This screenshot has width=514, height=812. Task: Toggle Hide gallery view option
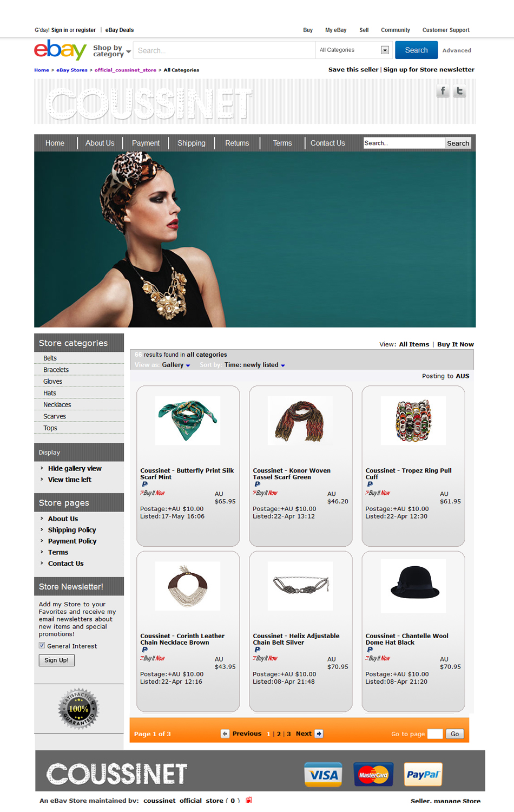coord(75,468)
